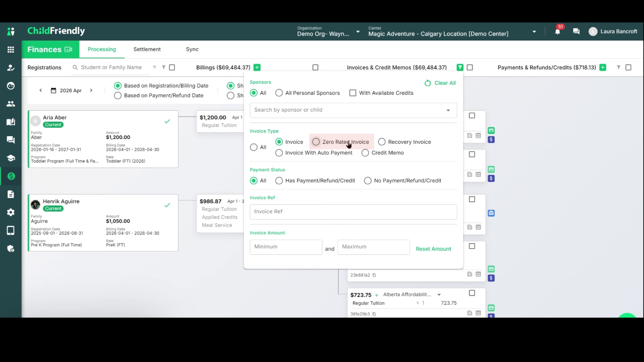This screenshot has height=362, width=644.
Task: Click the Laura Bancroft avatar
Action: pos(593,31)
